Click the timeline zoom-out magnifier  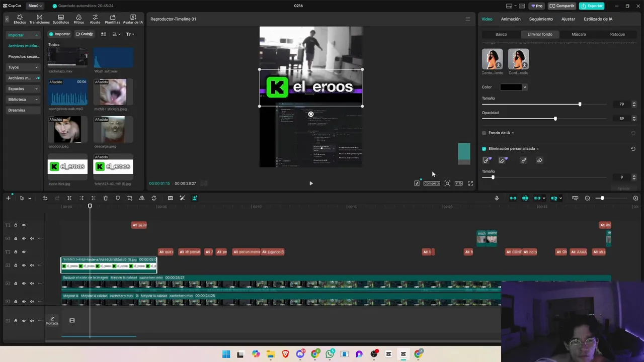tap(587, 198)
